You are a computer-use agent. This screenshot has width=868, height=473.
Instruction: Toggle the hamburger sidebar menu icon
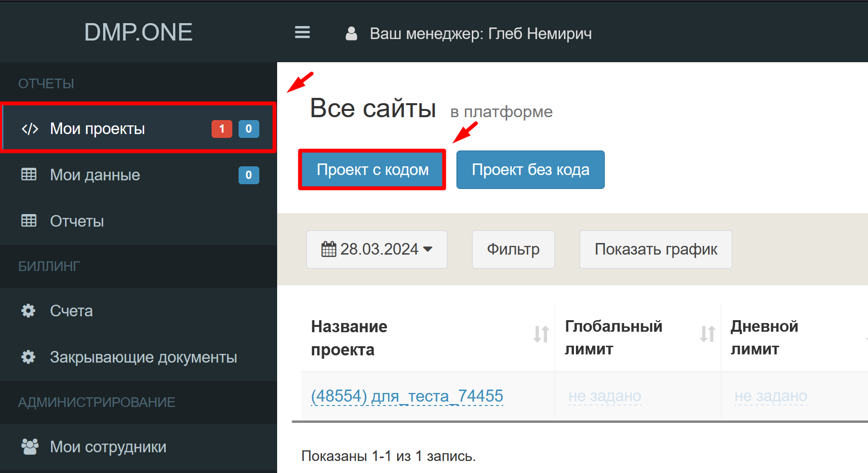(x=302, y=32)
